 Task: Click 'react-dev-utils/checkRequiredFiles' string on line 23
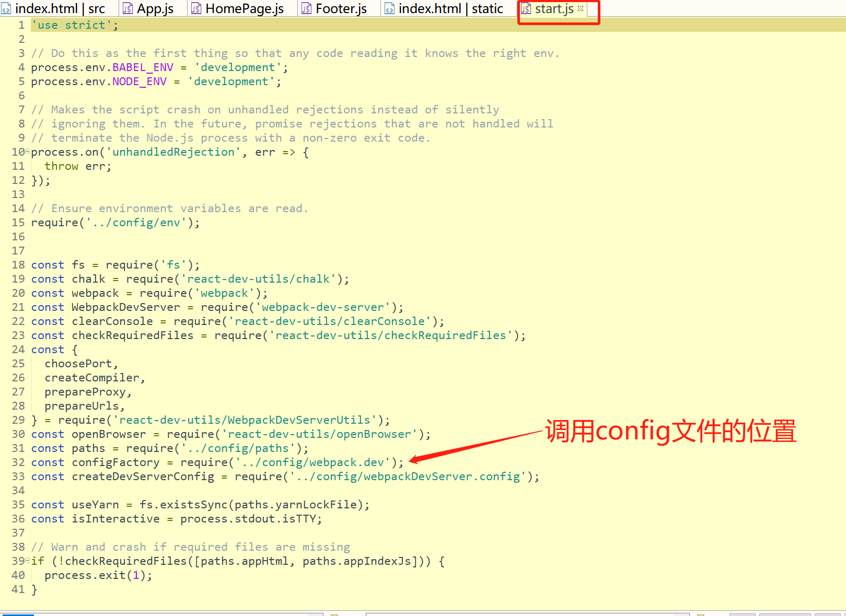[x=391, y=335]
